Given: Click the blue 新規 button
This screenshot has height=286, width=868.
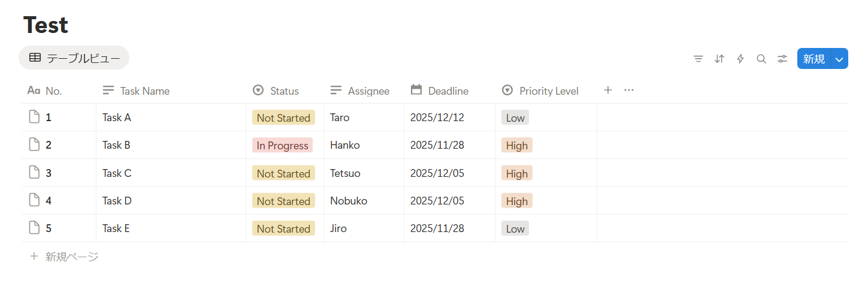Looking at the screenshot, I should tap(813, 59).
